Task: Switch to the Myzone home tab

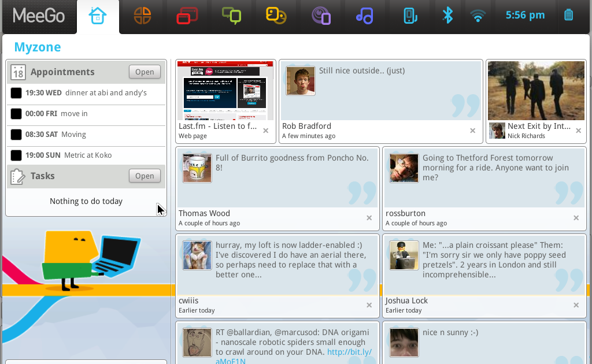Action: (98, 16)
